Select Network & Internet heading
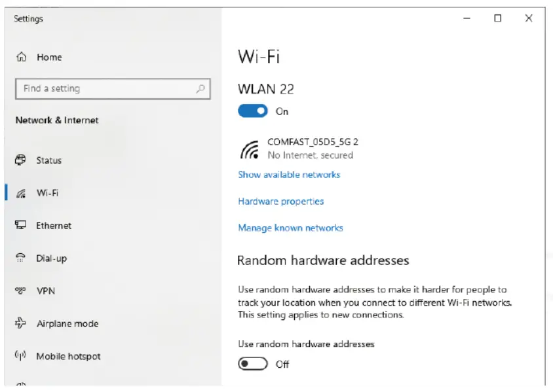553x392 pixels. 56,120
